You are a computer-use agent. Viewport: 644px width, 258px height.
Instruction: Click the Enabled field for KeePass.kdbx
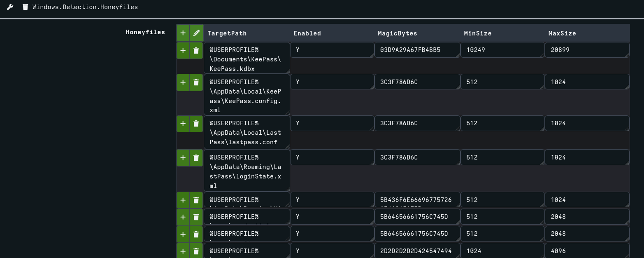click(x=332, y=49)
